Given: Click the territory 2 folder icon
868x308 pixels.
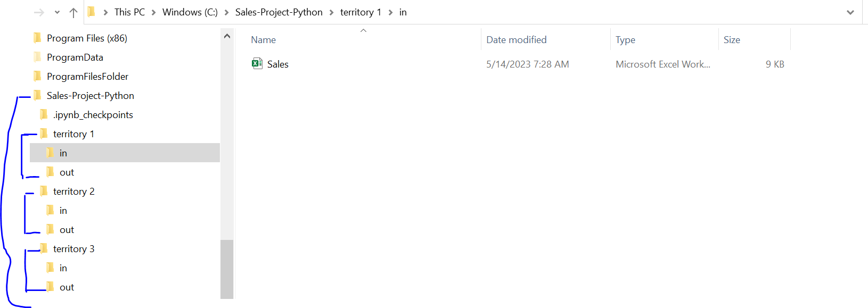Looking at the screenshot, I should click(44, 191).
